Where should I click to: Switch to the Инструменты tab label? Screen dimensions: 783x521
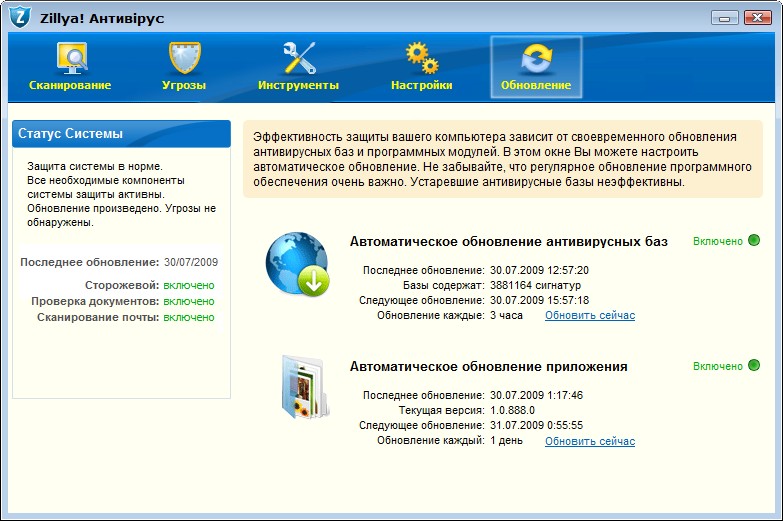coord(298,85)
